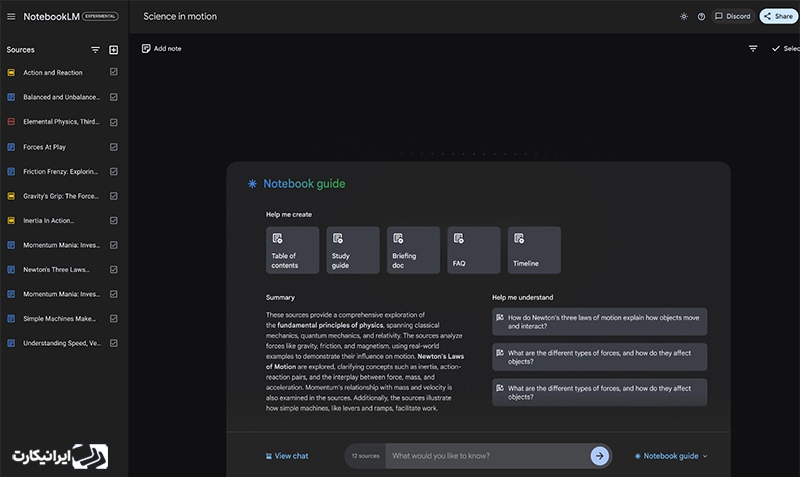Uncheck Elemental Physics source checkbox
800x477 pixels.
114,122
